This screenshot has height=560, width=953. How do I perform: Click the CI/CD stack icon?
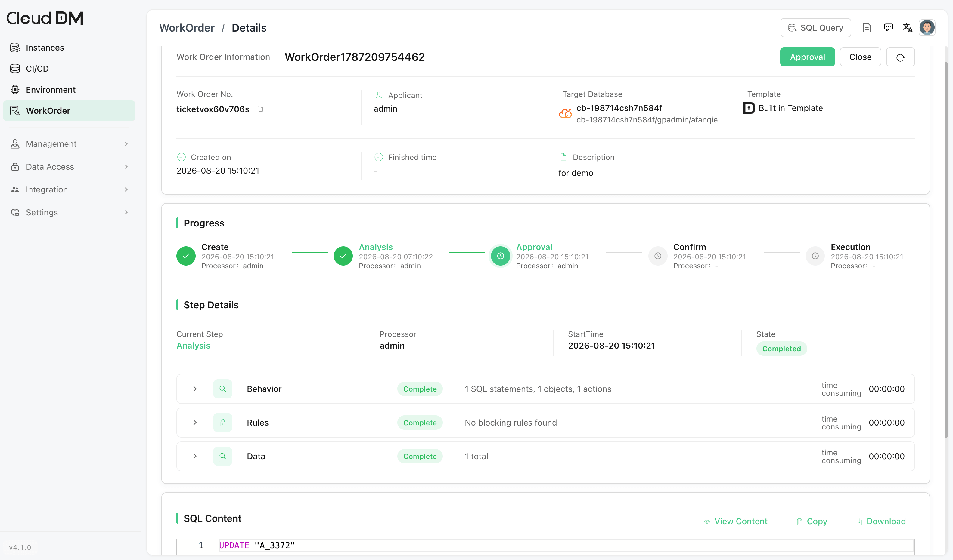click(15, 68)
